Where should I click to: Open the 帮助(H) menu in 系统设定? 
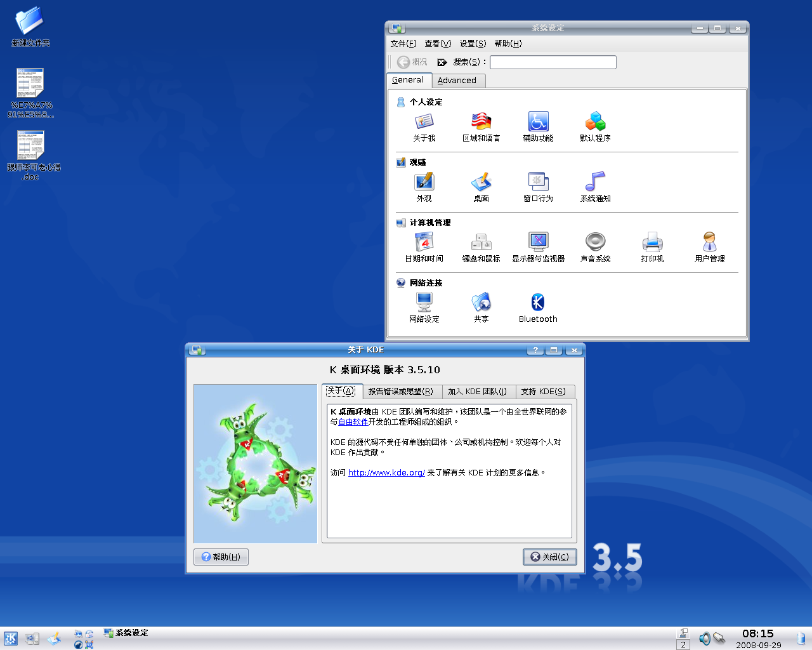507,44
